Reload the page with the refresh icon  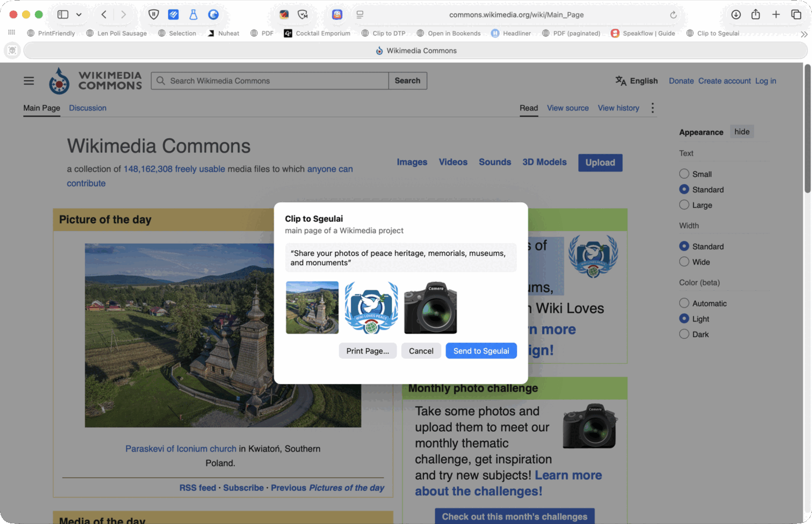coord(673,15)
